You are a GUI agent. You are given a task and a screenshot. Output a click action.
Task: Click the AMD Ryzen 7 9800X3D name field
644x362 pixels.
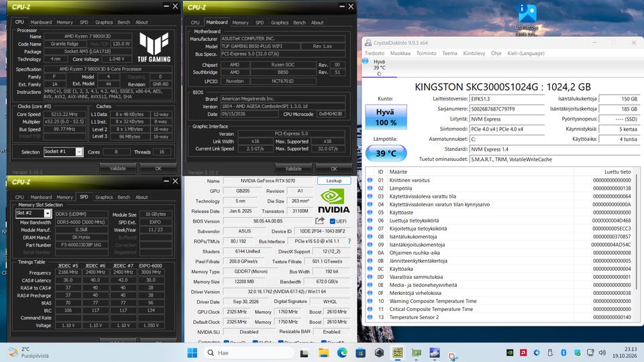87,36
